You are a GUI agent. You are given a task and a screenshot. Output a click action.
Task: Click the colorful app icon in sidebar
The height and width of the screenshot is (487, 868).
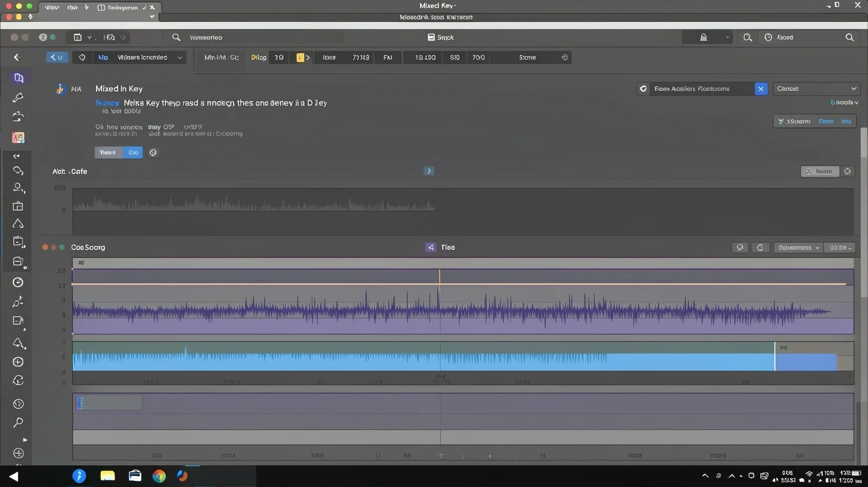18,138
